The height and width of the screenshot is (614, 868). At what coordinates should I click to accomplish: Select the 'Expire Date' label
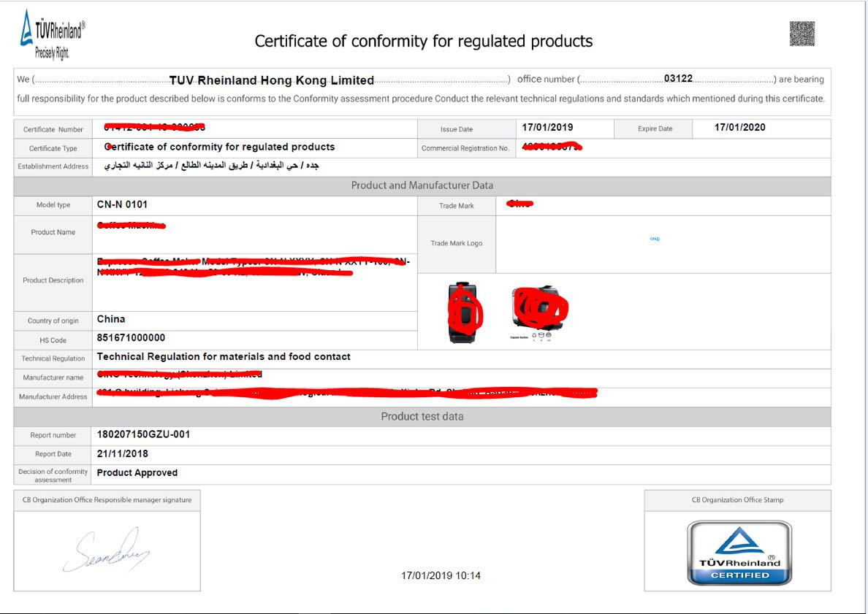click(x=655, y=129)
